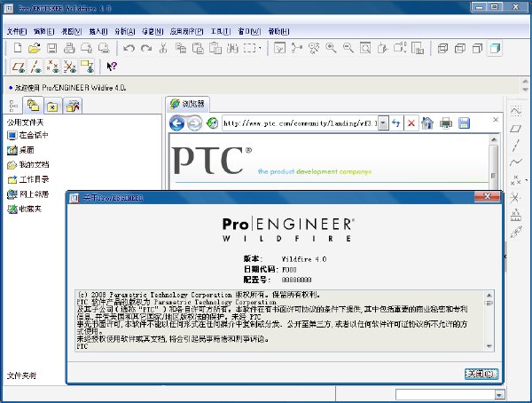Open the 帮助(H) menu
The width and height of the screenshot is (532, 403).
(x=279, y=31)
